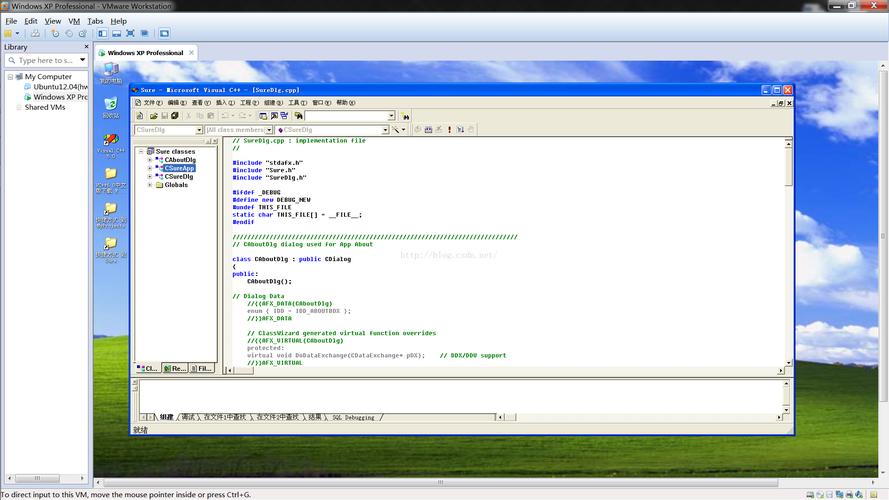Toggle VMware thumbnail bar icon
Viewport: 889px width, 500px height.
116,33
